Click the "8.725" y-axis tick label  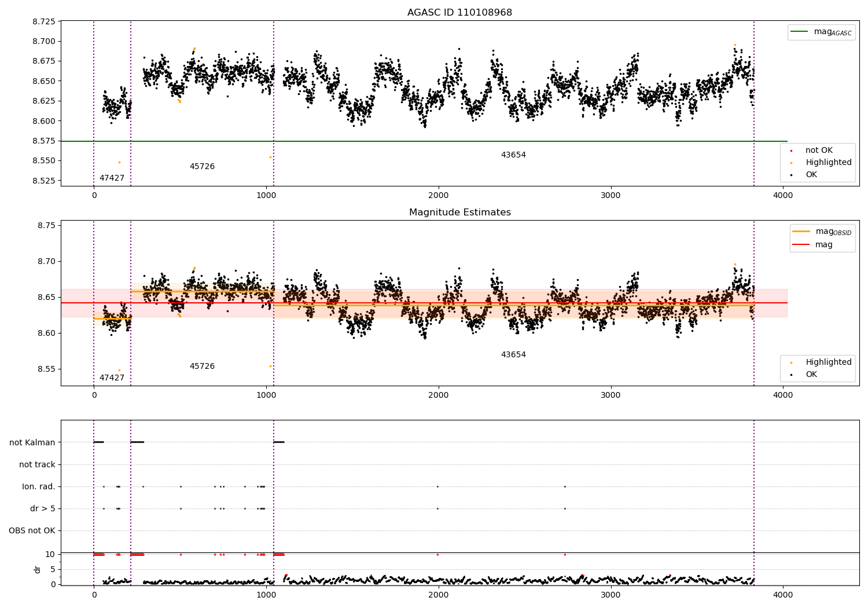point(44,21)
